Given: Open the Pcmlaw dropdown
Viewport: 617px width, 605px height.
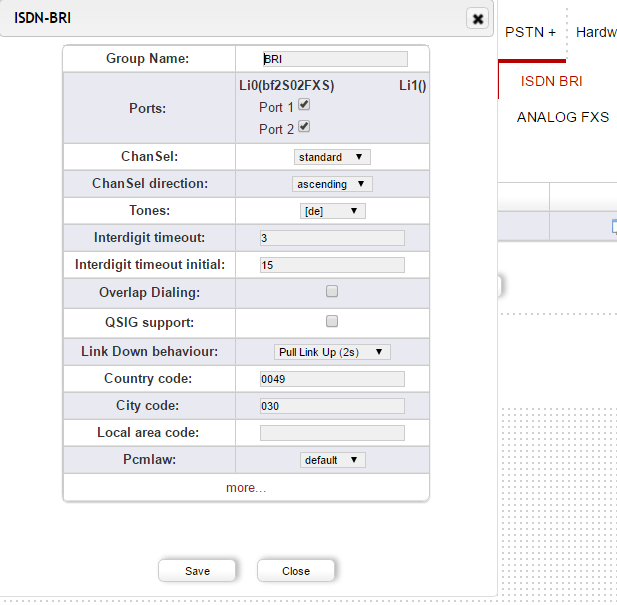Looking at the screenshot, I should [x=332, y=460].
